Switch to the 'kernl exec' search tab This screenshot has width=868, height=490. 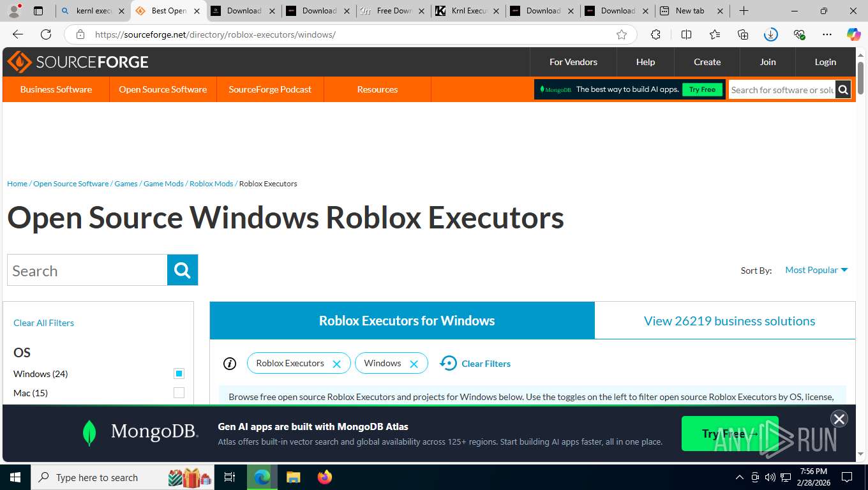93,11
